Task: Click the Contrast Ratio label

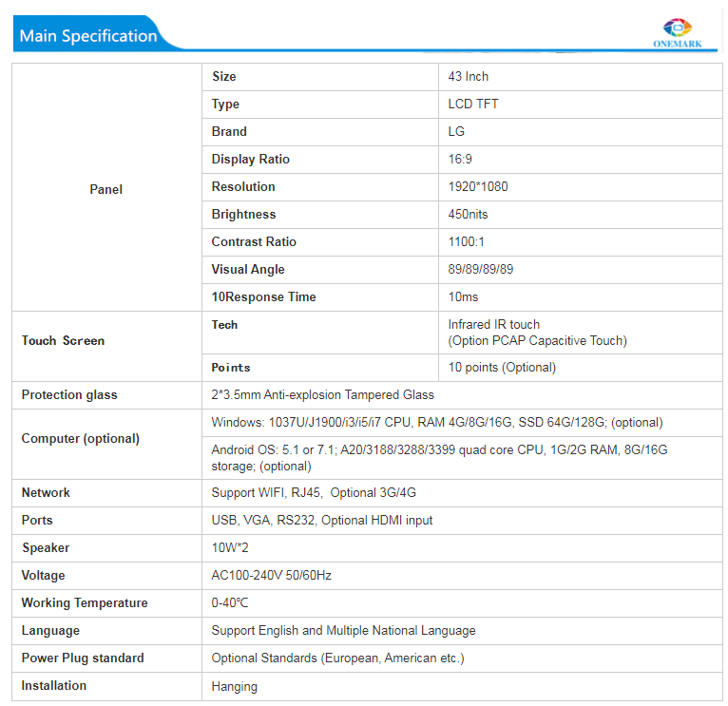Action: click(x=254, y=242)
